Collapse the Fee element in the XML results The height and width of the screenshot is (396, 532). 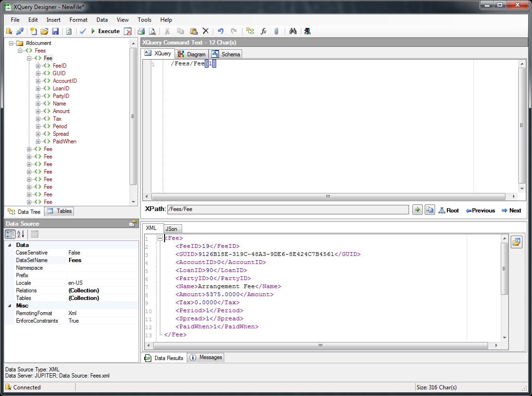160,238
